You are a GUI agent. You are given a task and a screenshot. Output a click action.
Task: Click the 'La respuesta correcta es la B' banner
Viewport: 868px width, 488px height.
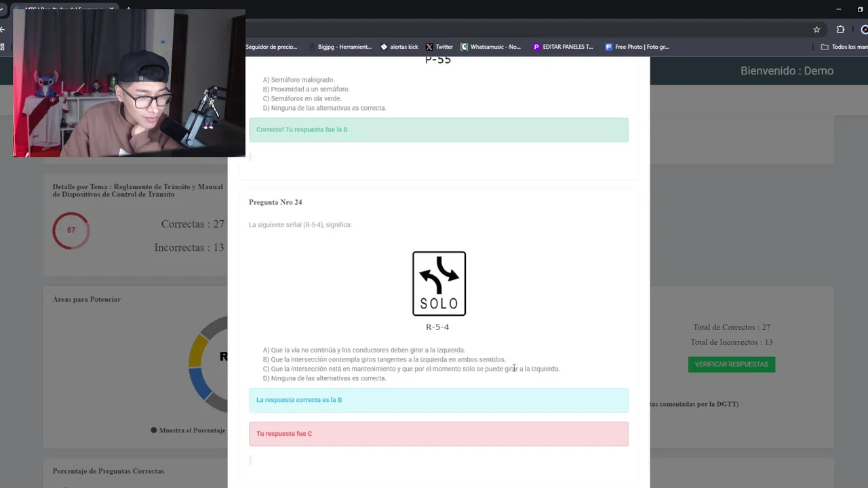[x=439, y=401]
